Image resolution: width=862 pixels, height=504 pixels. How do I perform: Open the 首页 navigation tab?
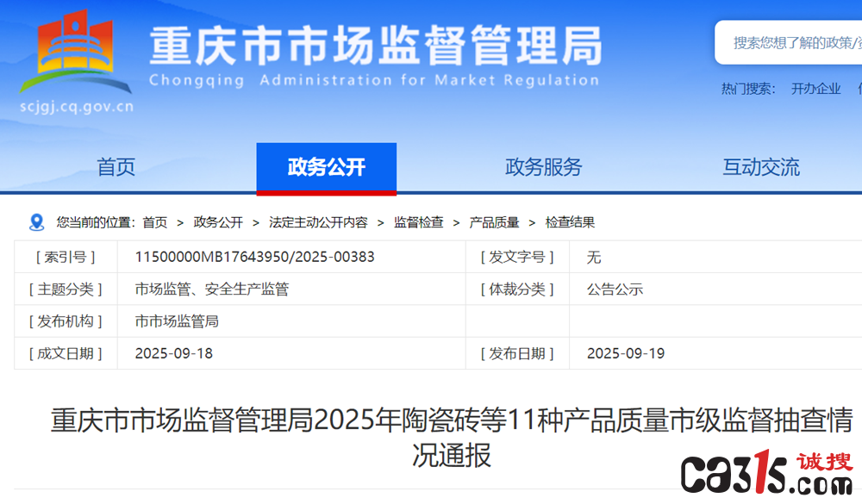click(x=116, y=167)
